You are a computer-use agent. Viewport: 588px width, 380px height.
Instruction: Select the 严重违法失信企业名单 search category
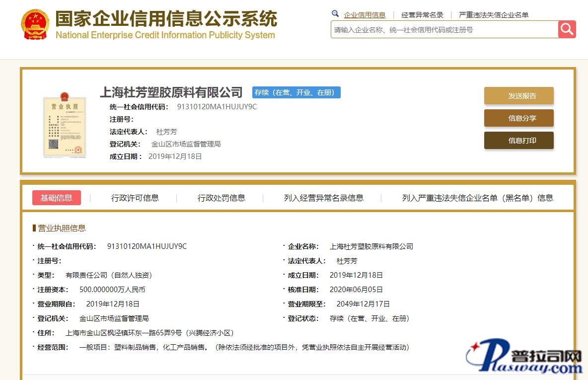[x=493, y=15]
